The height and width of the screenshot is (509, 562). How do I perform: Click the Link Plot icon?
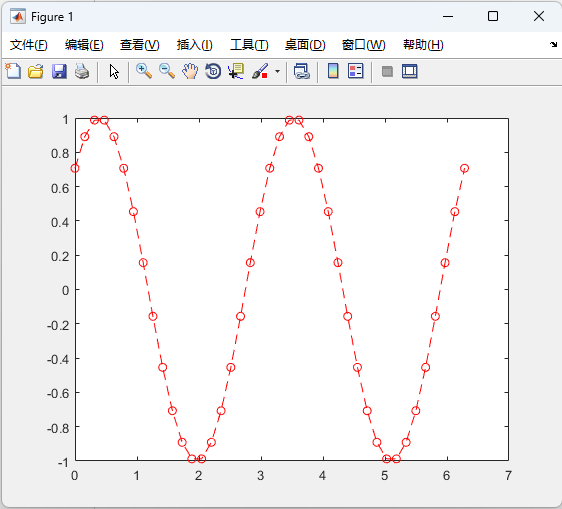pos(301,71)
